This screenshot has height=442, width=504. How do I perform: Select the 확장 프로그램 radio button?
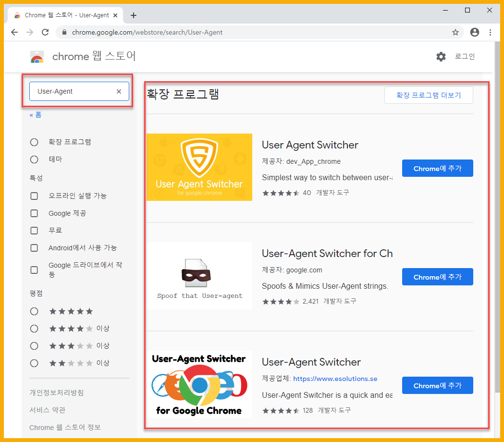[x=34, y=142]
